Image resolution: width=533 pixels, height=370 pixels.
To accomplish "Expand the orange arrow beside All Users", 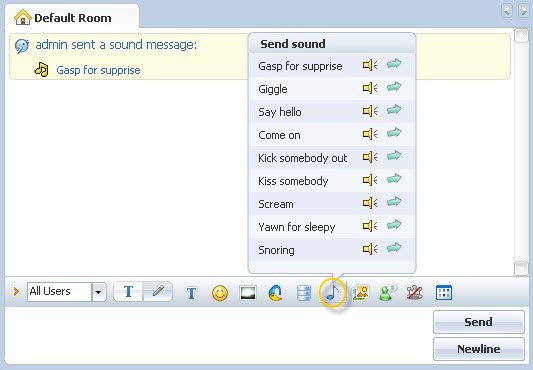I will tap(16, 291).
